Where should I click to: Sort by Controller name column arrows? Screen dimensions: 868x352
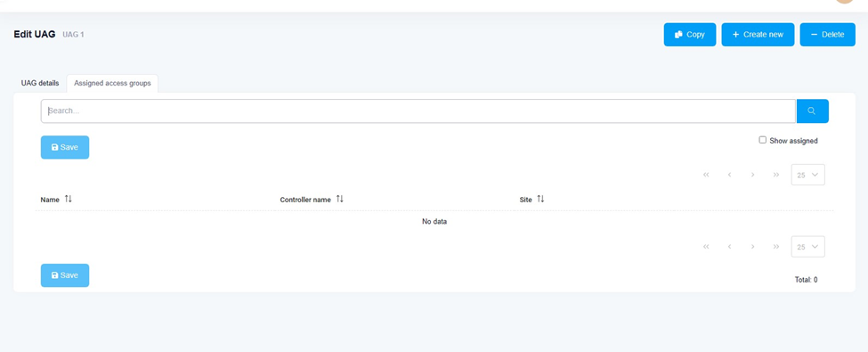pyautogui.click(x=340, y=199)
